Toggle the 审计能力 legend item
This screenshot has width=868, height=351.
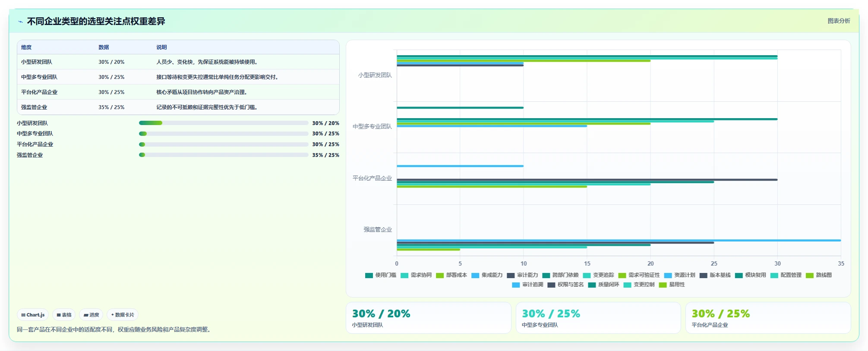point(522,275)
